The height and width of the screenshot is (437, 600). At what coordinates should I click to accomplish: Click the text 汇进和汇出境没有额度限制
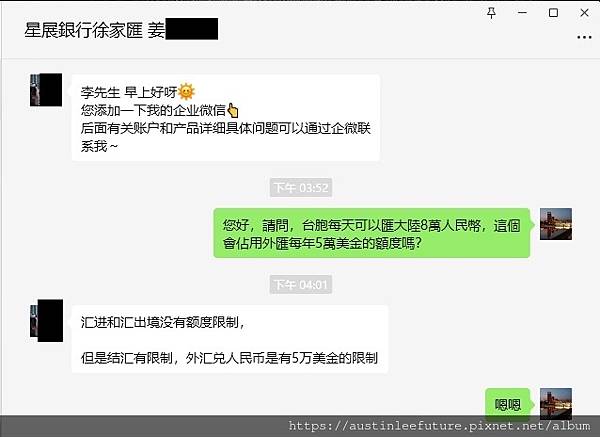coord(160,323)
